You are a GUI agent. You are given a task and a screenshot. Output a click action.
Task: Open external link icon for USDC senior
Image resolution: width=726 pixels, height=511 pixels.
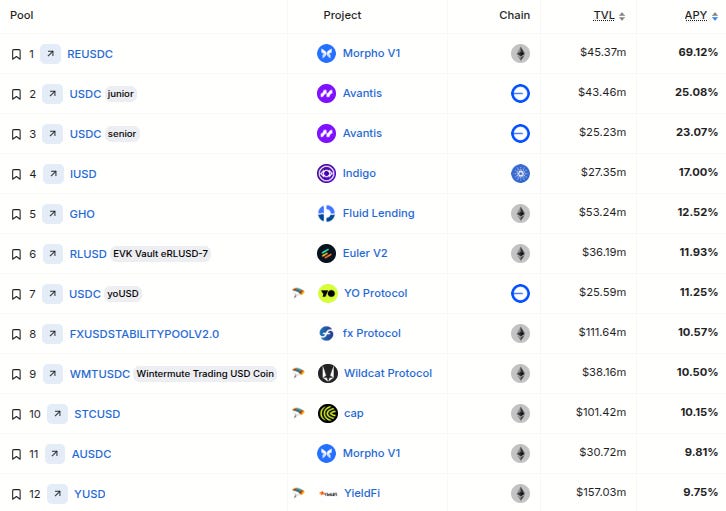click(52, 134)
